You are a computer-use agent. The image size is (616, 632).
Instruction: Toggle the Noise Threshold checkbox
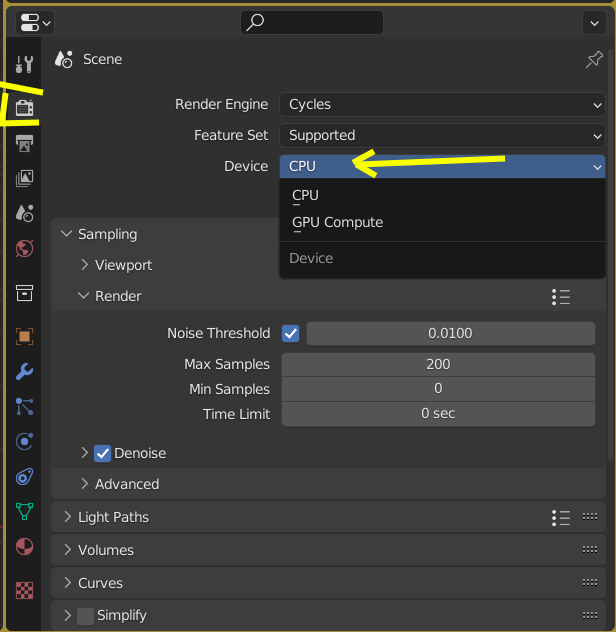(x=291, y=333)
